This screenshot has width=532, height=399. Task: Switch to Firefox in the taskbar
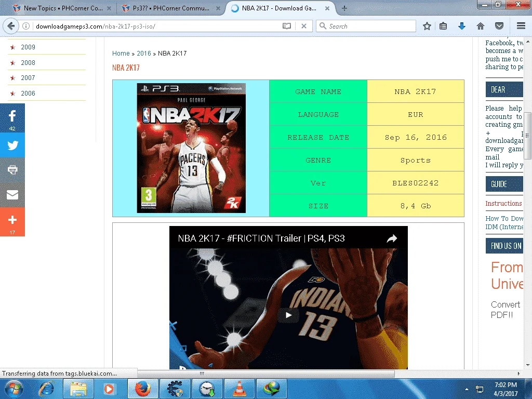[x=143, y=389]
